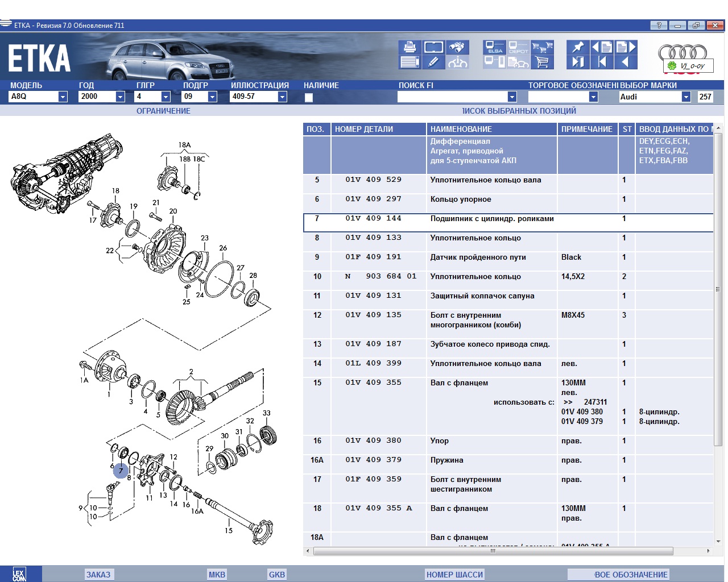This screenshot has height=582, width=728.
Task: Click the ОГРАНИЧЕНИЕ label
Action: 163,111
